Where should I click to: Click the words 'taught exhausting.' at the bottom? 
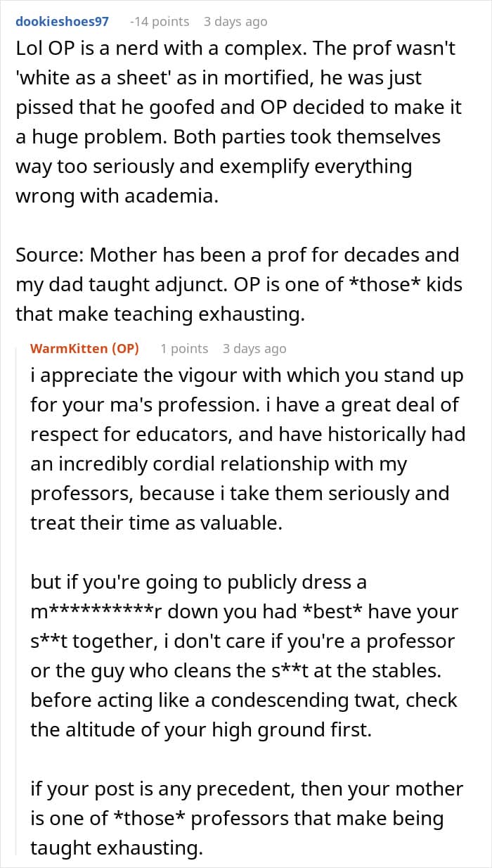[x=116, y=848]
